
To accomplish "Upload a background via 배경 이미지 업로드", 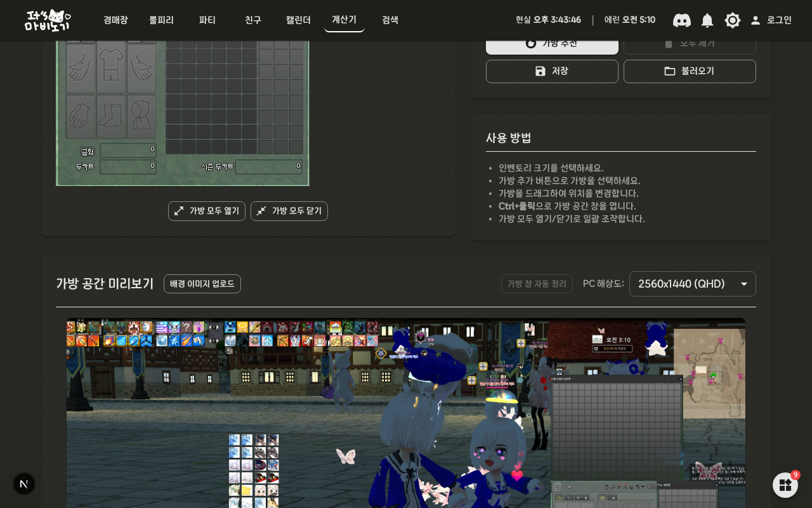I will tap(202, 284).
